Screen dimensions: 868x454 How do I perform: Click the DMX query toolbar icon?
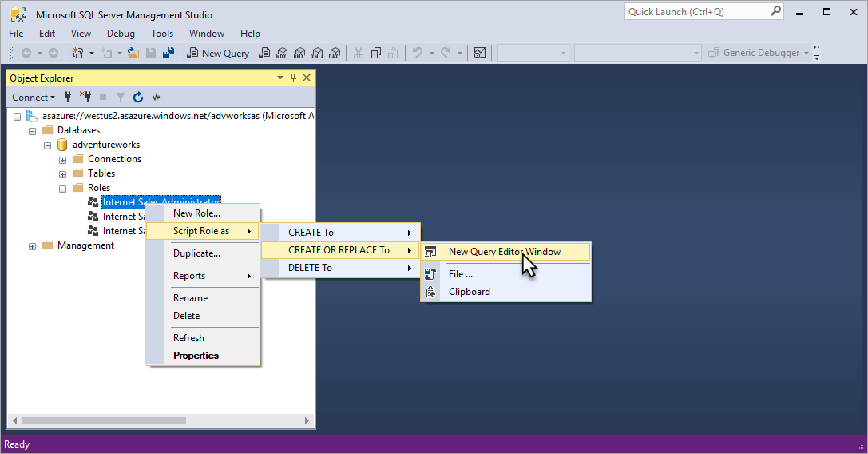299,54
